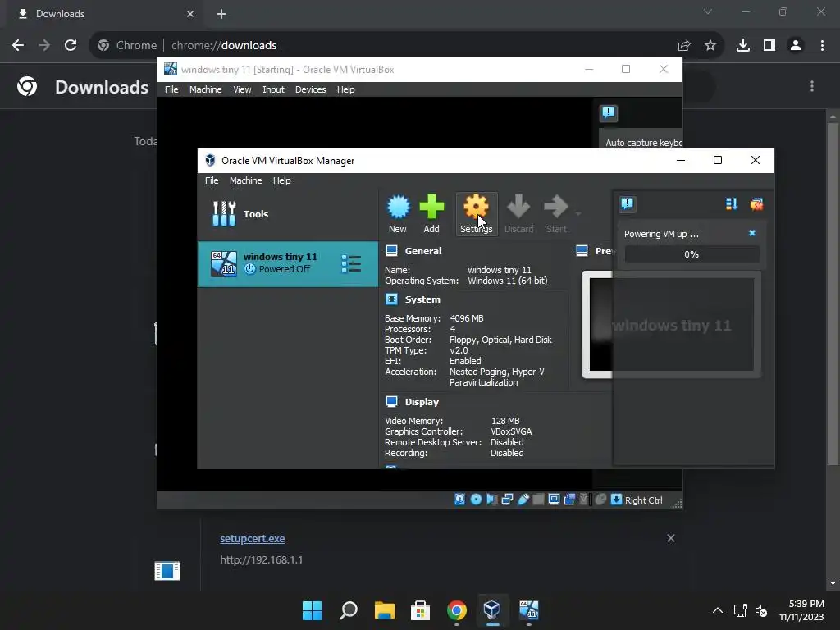This screenshot has width=840, height=630.
Task: Dismiss the Powering VM up notification
Action: coord(752,233)
